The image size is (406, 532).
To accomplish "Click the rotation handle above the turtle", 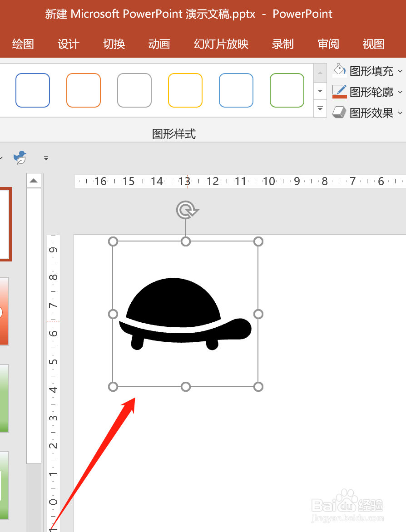I will (x=187, y=210).
